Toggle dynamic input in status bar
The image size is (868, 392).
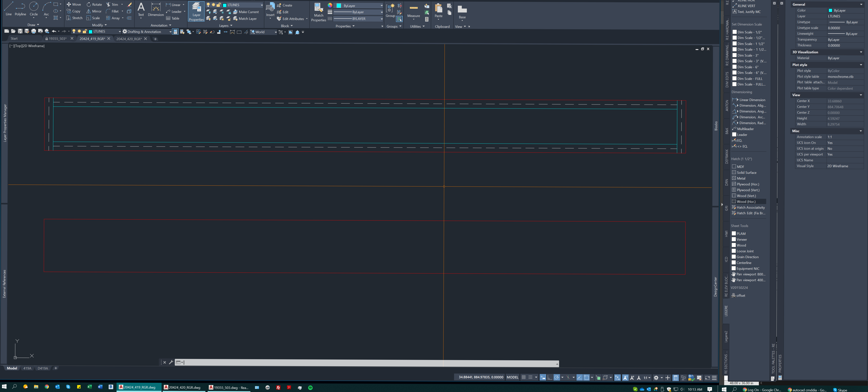pyautogui.click(x=543, y=378)
